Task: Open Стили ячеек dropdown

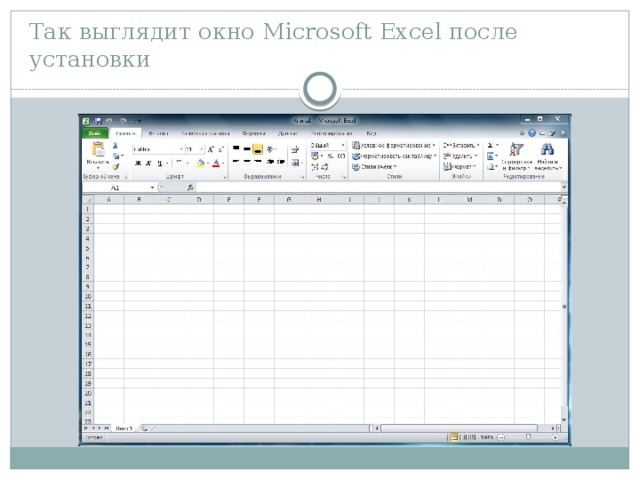Action: 374,167
